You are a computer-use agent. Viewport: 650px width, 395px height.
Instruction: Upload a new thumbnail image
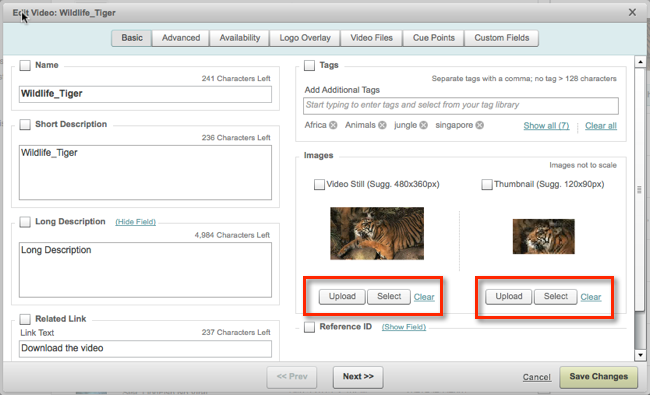509,297
